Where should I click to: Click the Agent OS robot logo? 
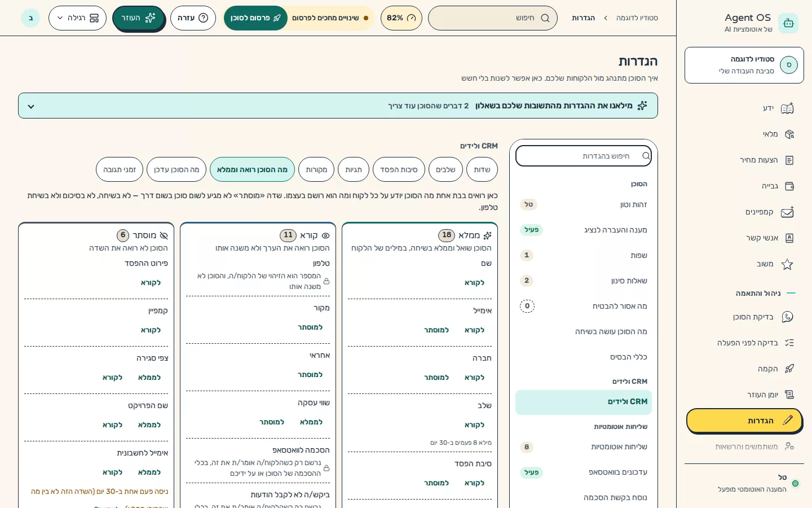point(788,23)
